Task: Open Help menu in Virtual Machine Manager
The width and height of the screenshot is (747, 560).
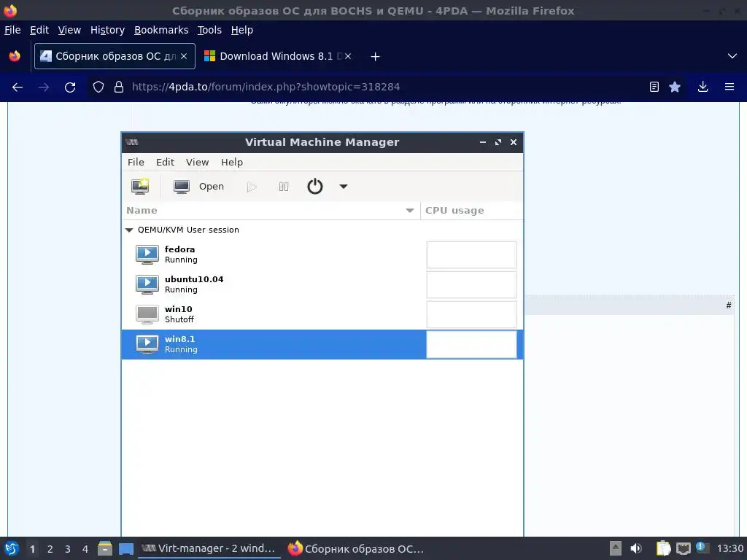Action: (231, 162)
